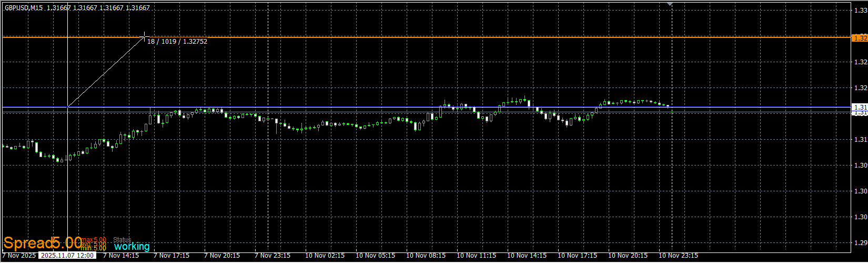Click the 1.33 price scale label
This screenshot has height=263, width=868.
(861, 11)
